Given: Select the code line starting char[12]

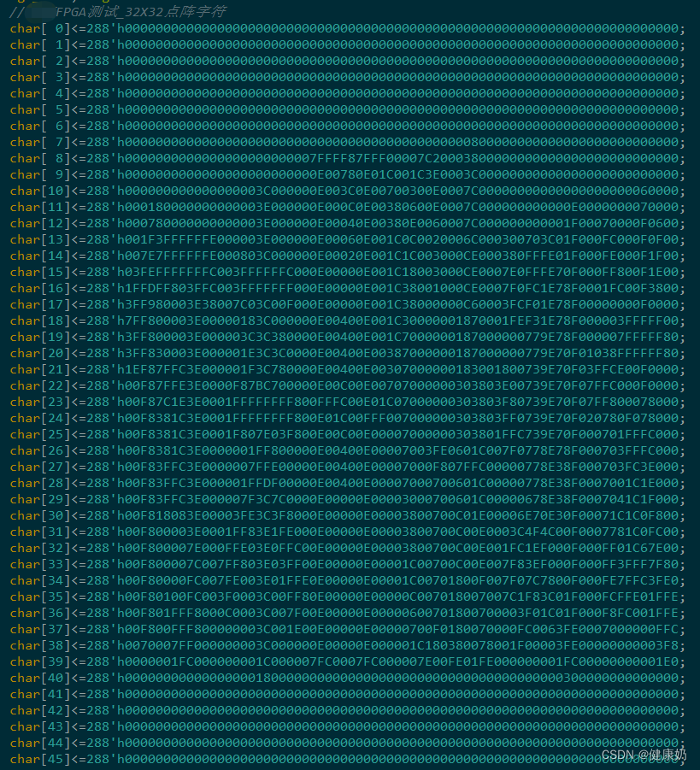Looking at the screenshot, I should click(x=347, y=223).
